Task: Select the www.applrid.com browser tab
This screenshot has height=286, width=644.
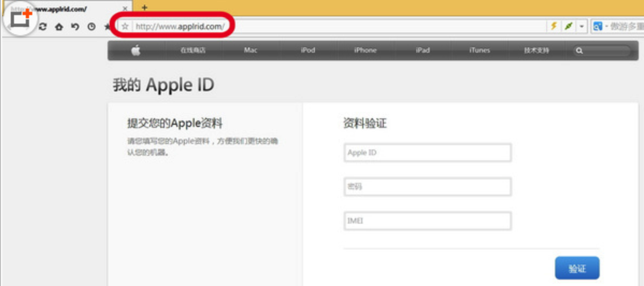Action: point(68,8)
